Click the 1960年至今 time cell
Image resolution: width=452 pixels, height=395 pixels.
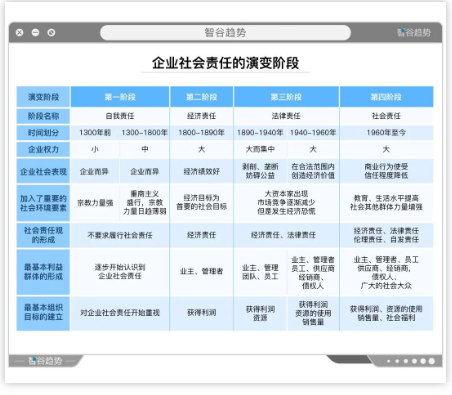point(386,133)
